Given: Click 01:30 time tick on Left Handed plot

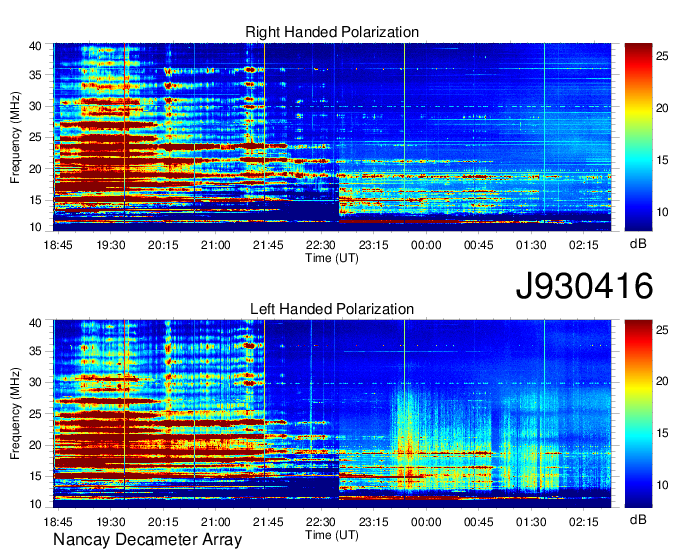Looking at the screenshot, I should click(x=531, y=522).
